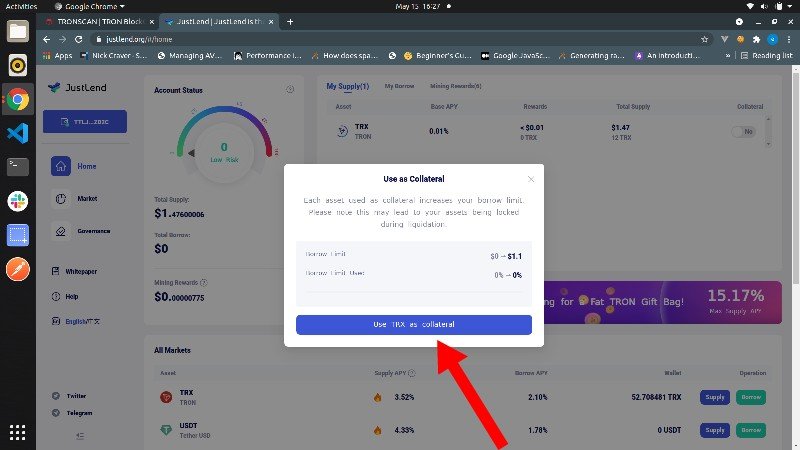Click the page vertical scrollbar

[796, 179]
